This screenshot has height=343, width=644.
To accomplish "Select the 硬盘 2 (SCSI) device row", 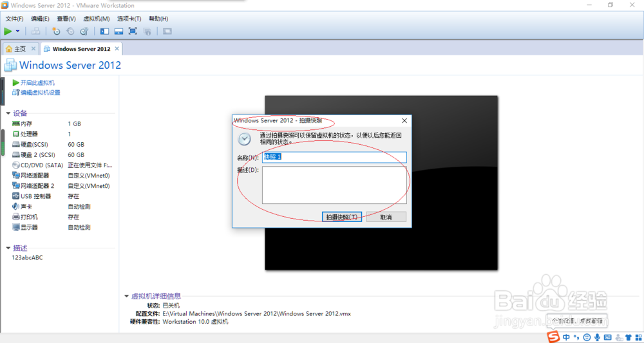I will click(62, 154).
